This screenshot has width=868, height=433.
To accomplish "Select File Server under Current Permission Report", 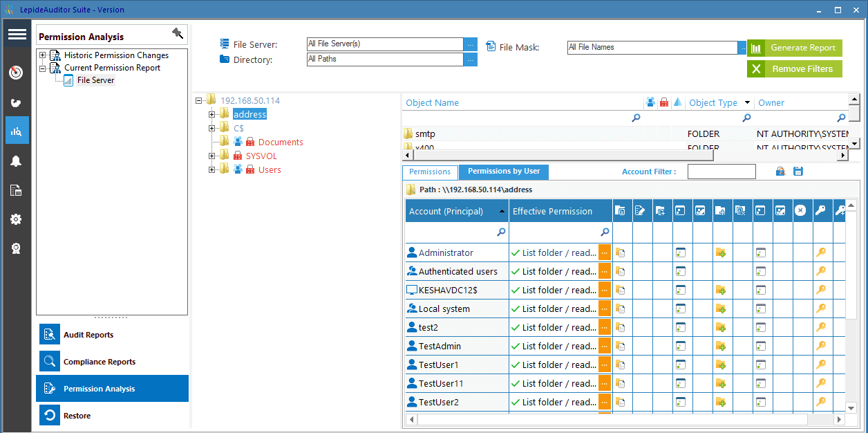I will click(x=95, y=80).
